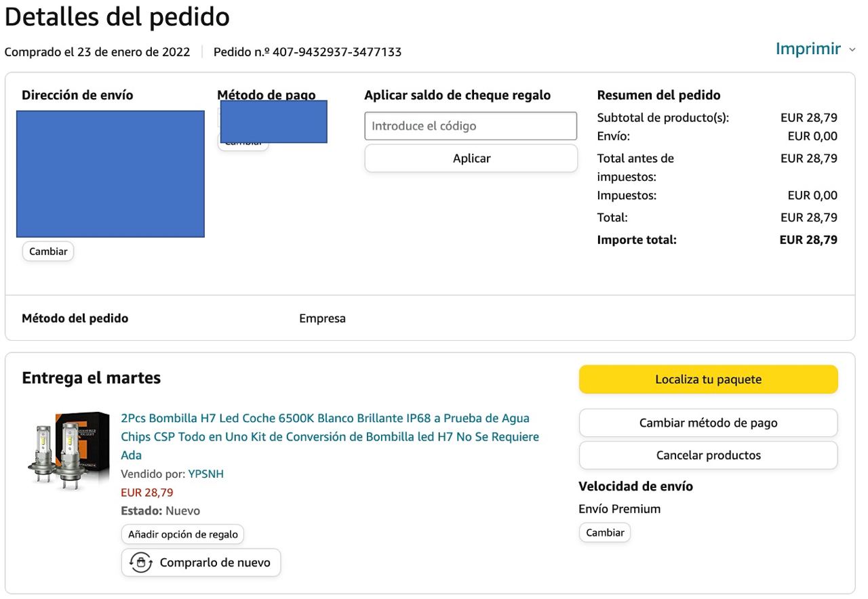Change the Envío Premium shipping speed
This screenshot has height=599, width=868.
click(605, 533)
